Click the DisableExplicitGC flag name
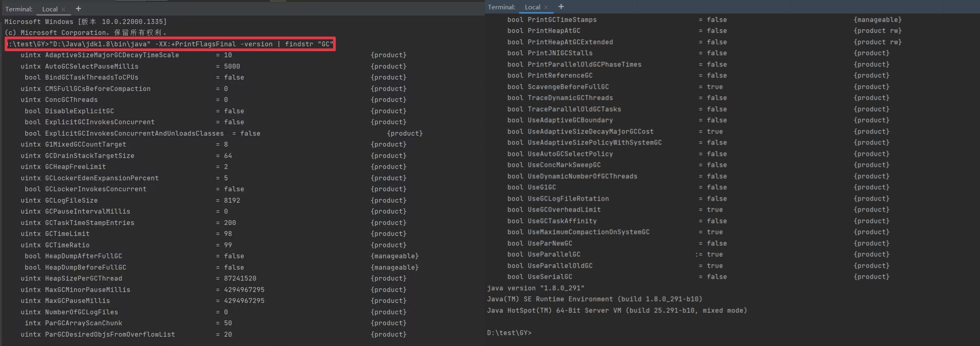The width and height of the screenshot is (980, 346). tap(79, 111)
